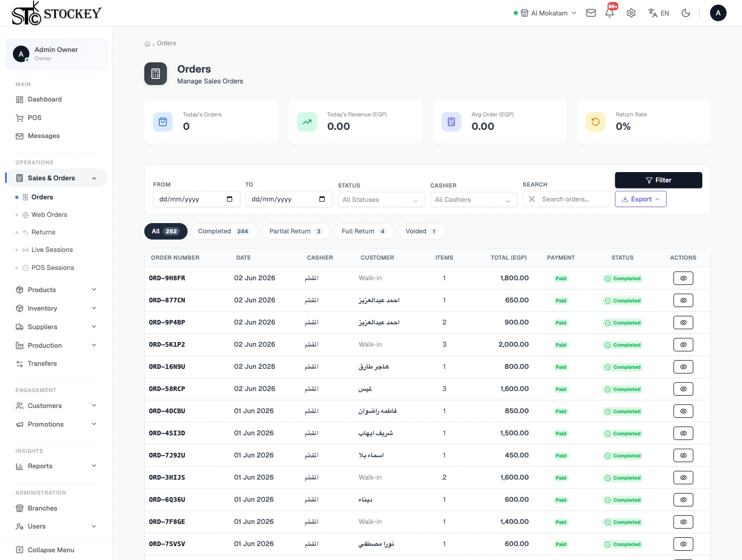Select the Partial Return tab

(x=296, y=231)
